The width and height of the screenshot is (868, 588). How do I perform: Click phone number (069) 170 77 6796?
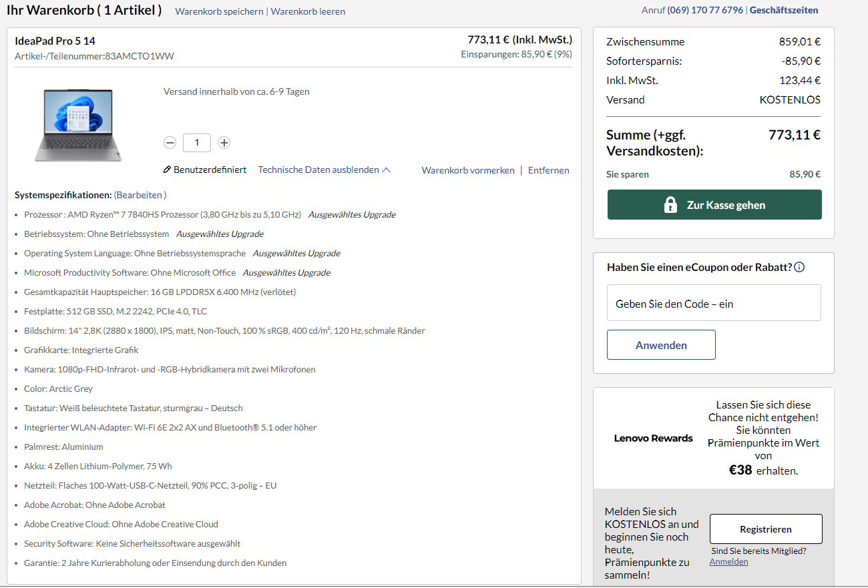705,10
